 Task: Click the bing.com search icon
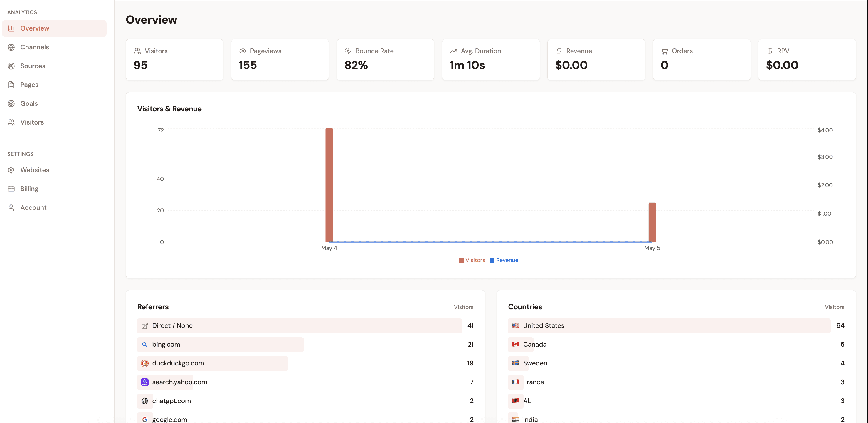(x=144, y=345)
